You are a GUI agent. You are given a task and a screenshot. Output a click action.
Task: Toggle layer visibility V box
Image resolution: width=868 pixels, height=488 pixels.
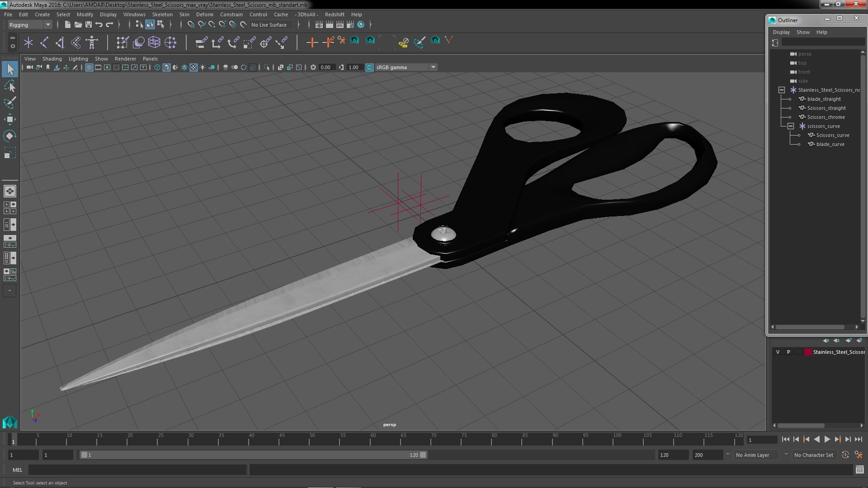tap(778, 352)
